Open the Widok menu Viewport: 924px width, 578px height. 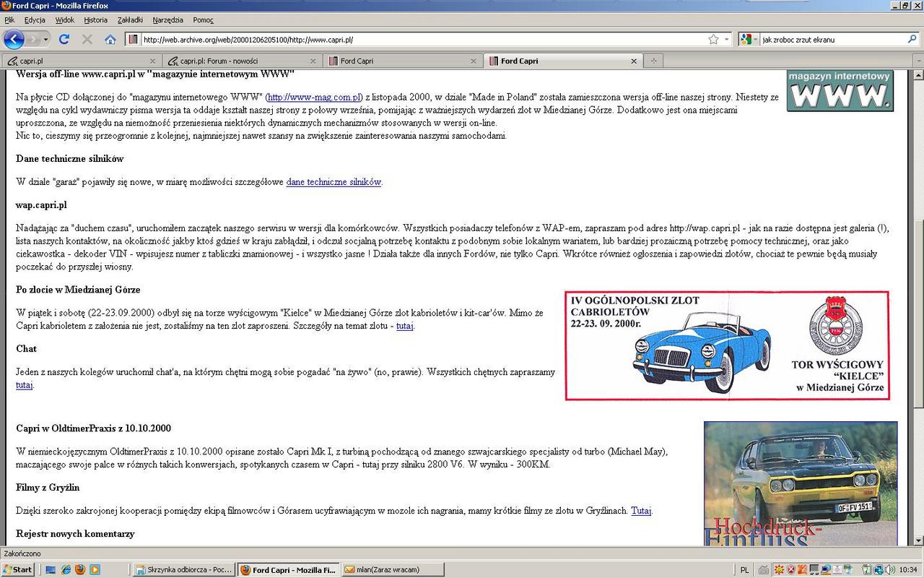click(65, 20)
